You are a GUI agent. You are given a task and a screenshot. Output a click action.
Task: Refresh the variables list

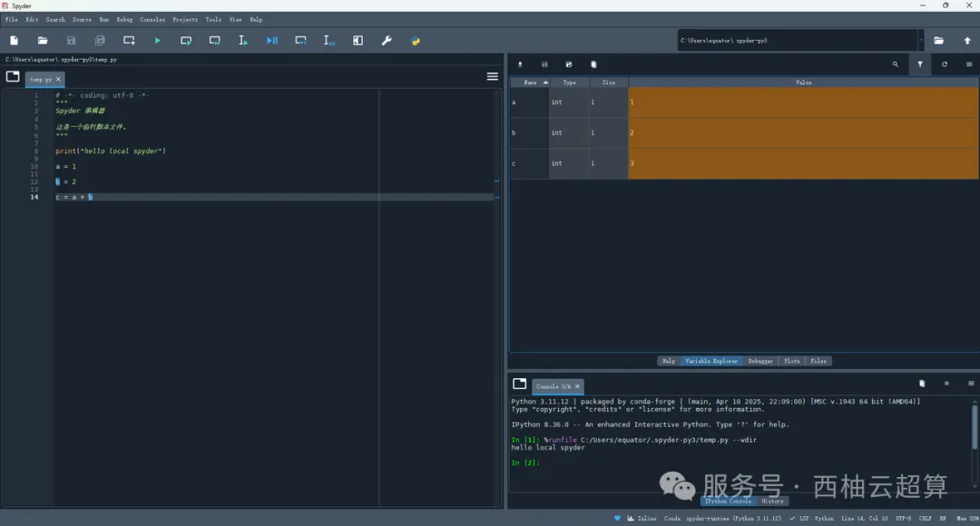945,64
